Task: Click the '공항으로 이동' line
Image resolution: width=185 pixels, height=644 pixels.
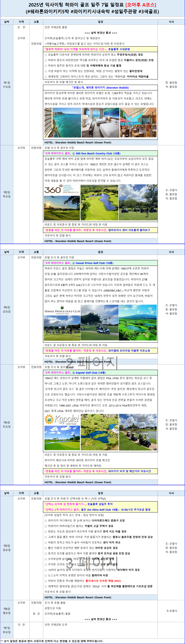Action: tap(53, 608)
